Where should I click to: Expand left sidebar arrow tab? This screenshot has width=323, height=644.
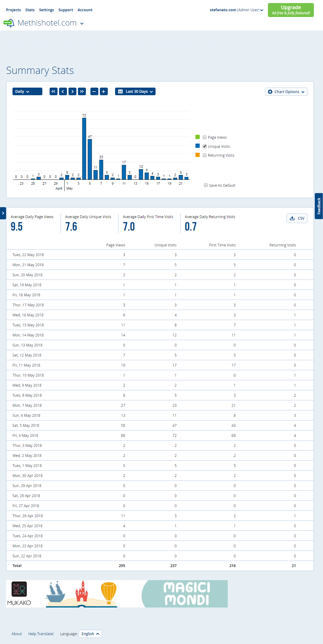click(3, 213)
